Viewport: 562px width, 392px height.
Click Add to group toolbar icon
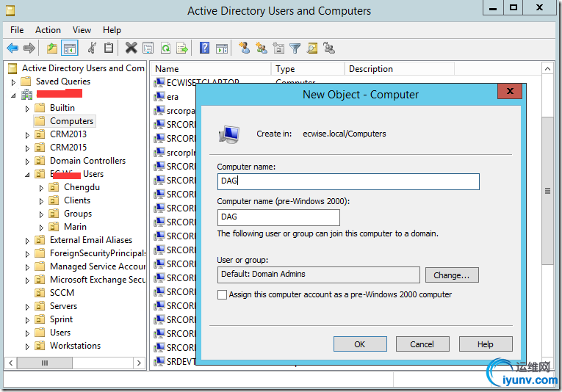[x=329, y=48]
